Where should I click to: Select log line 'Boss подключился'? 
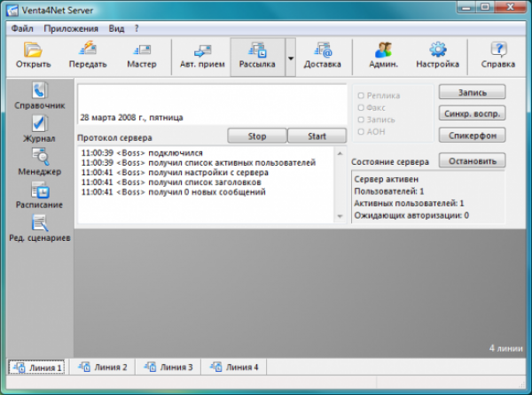pos(142,153)
